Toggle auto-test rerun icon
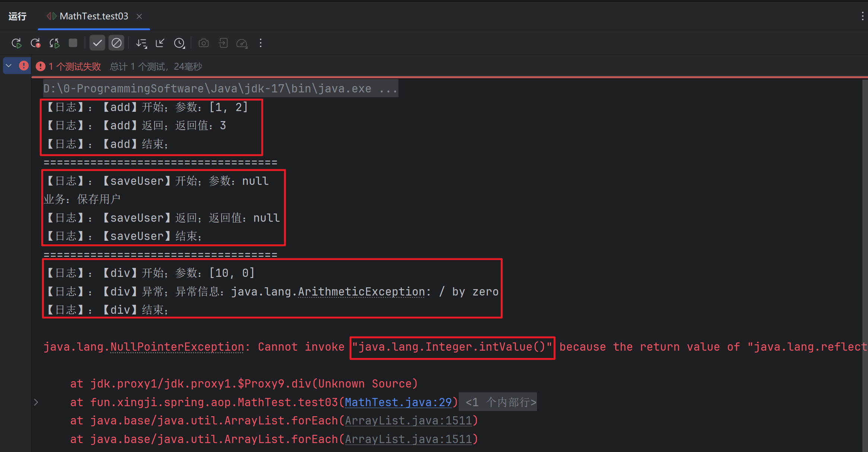Viewport: 868px width, 452px height. tap(54, 43)
